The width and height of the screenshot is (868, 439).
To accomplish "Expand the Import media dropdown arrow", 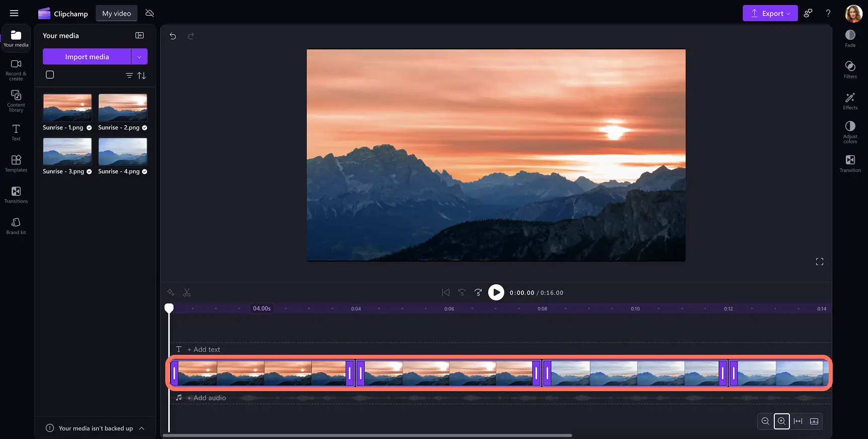I will click(140, 56).
